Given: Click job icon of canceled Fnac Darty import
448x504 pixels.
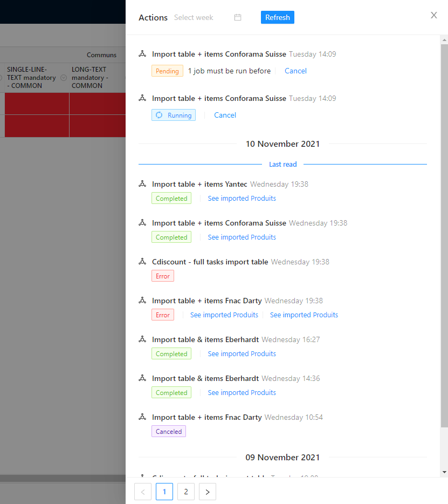Looking at the screenshot, I should coord(142,417).
